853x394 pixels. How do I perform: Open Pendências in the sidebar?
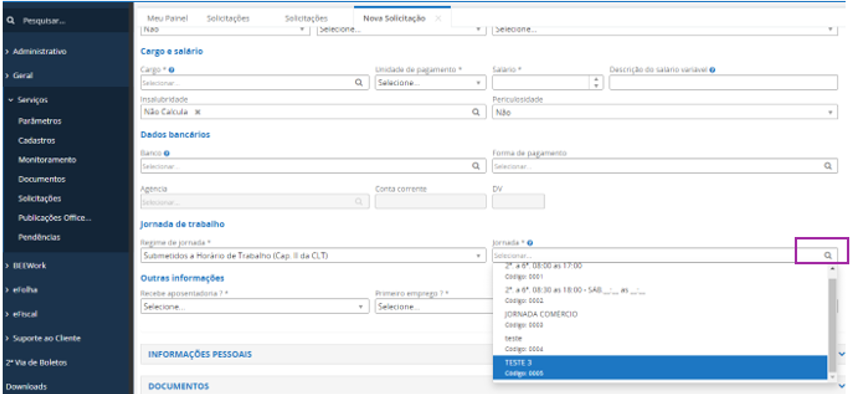[x=39, y=237]
